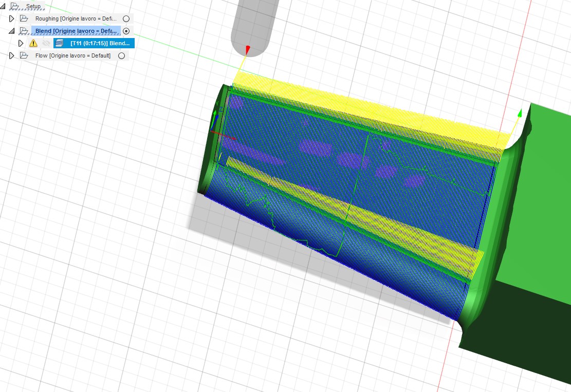Select the [T11 (0:17:15)] Blend label

(100, 43)
